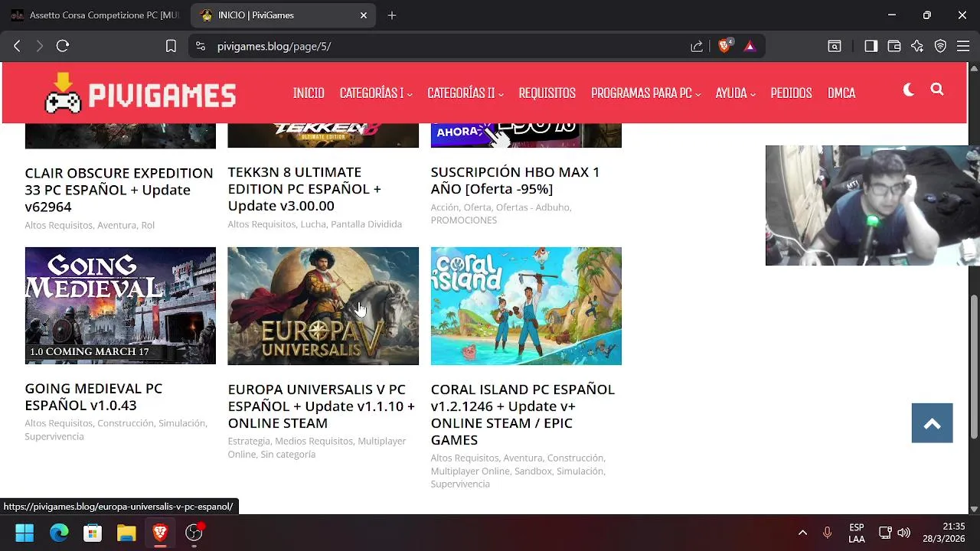Click the Brave VPN shield icon
Screen dimensions: 980x551
[x=940, y=46]
